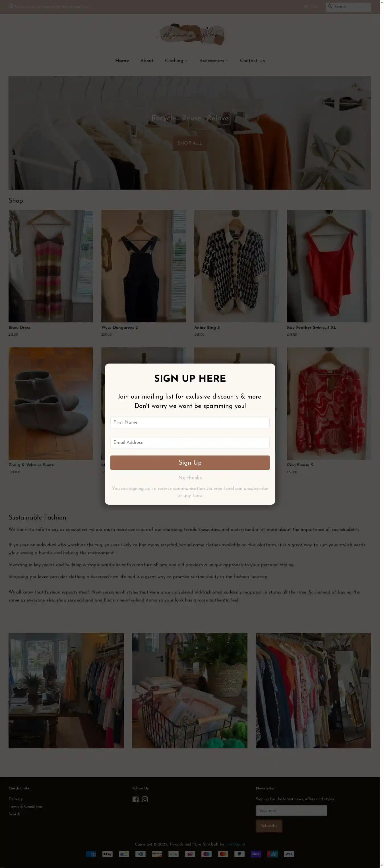This screenshot has width=384, height=868.
Task: Go to the Contact Us page
Action: click(x=252, y=61)
